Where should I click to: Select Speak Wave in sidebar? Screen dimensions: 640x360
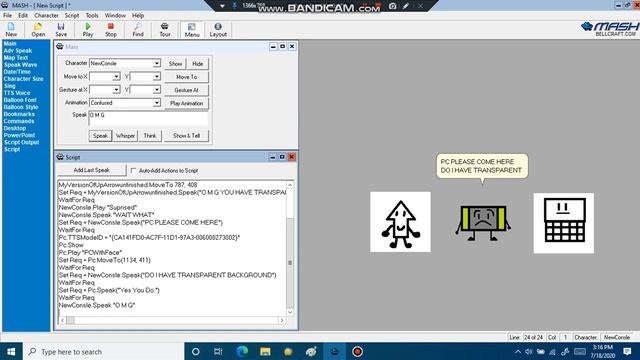pyautogui.click(x=20, y=64)
